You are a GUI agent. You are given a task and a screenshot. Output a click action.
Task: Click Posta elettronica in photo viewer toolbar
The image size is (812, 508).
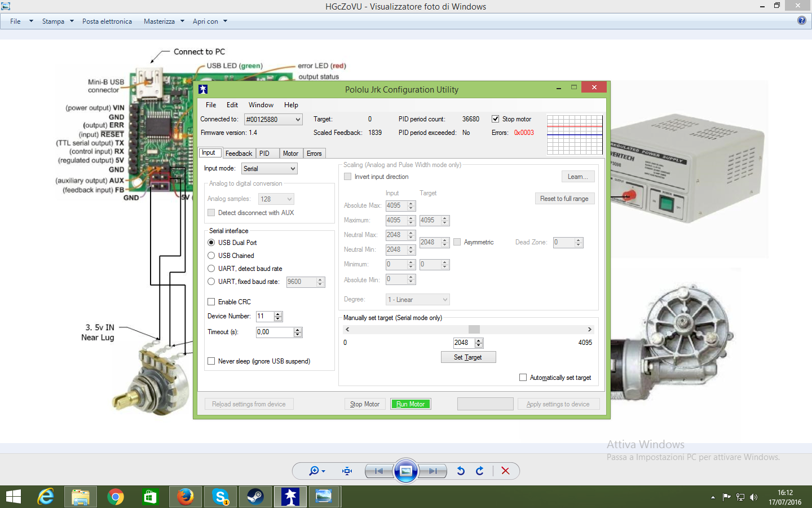point(107,21)
